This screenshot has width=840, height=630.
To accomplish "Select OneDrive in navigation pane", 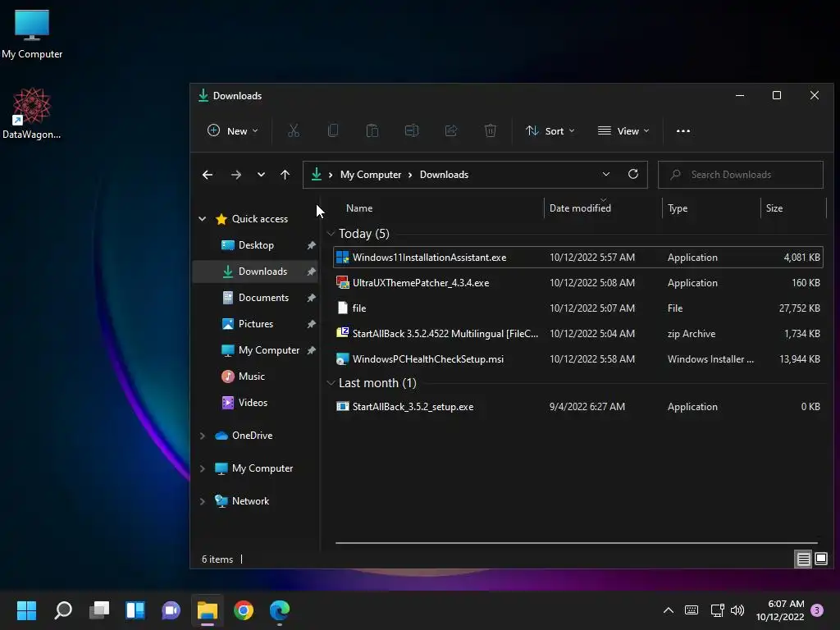I will coord(255,436).
